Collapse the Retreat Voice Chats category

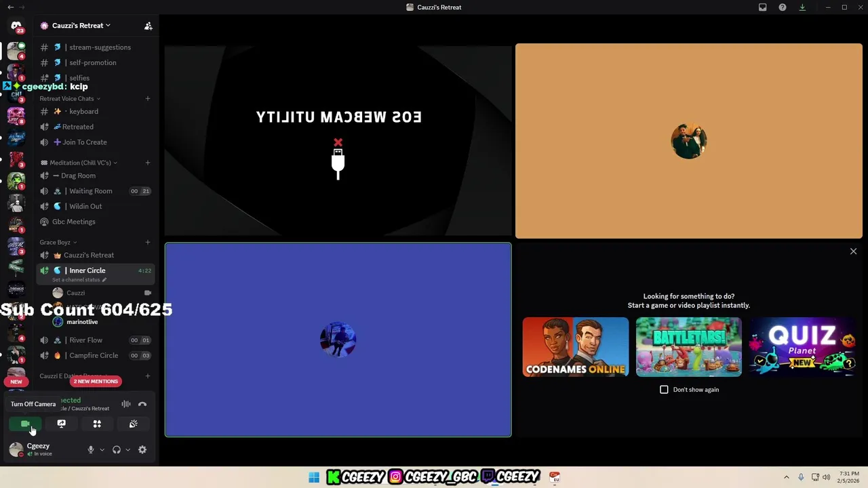click(70, 99)
